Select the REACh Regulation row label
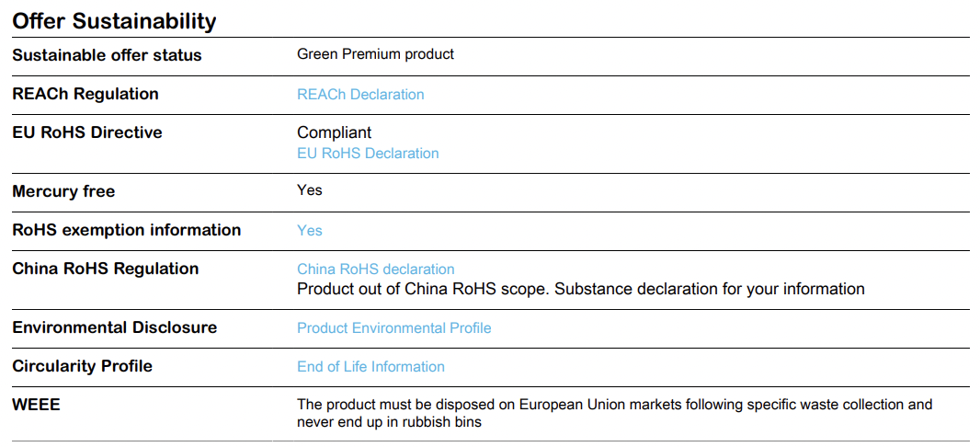 [x=85, y=94]
